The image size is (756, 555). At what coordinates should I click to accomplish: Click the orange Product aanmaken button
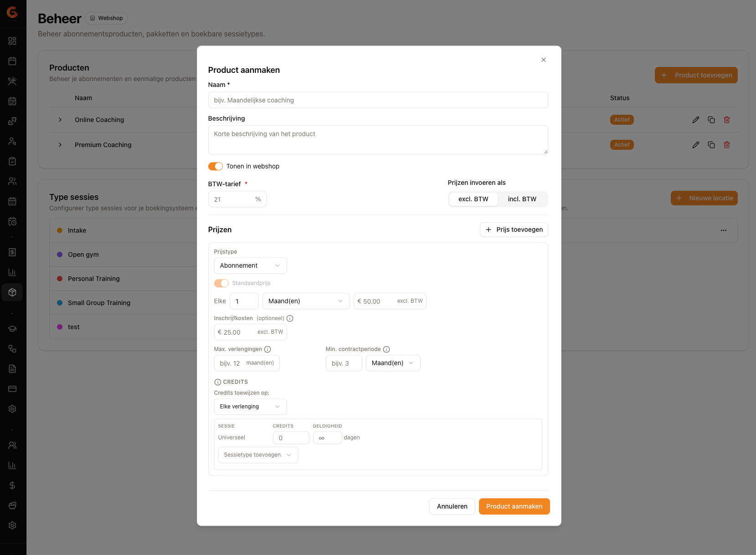click(x=514, y=506)
